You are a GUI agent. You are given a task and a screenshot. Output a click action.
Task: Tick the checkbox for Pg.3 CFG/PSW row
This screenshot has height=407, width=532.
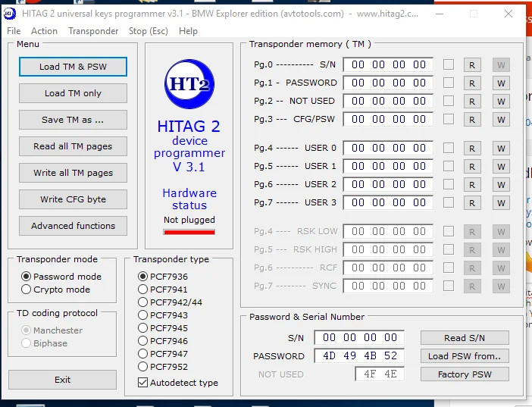(x=449, y=119)
